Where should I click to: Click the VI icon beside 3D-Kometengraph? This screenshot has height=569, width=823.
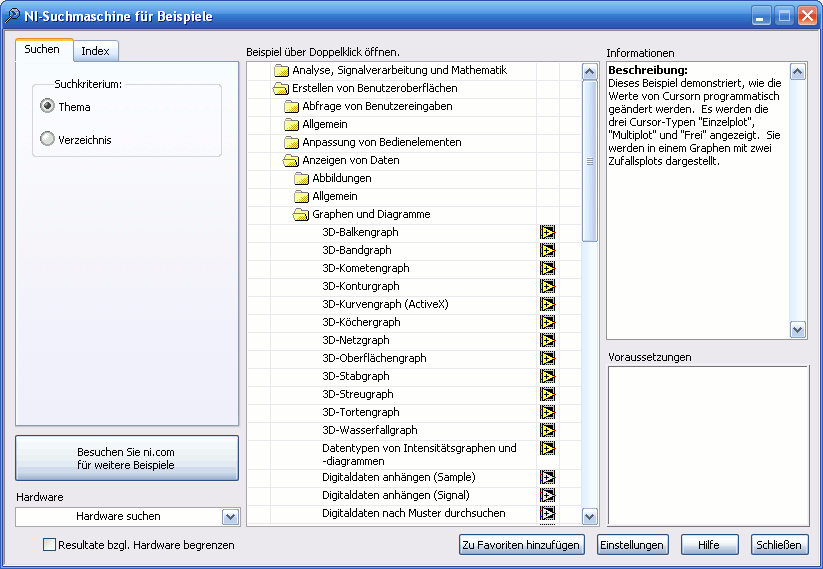(547, 268)
